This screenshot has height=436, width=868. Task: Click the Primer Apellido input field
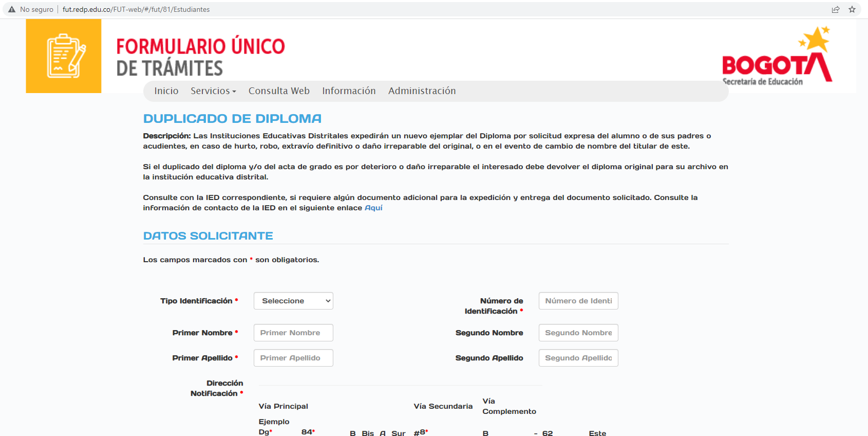(293, 358)
